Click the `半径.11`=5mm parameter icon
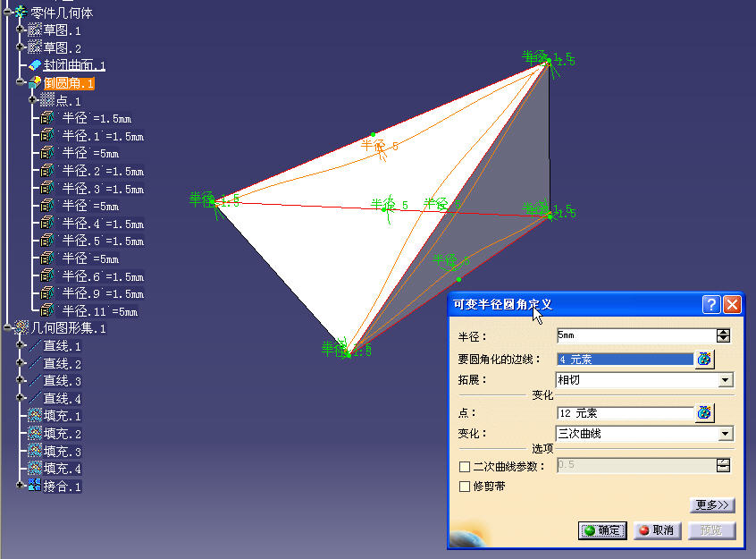Viewport: 756px width, 559px height. [x=46, y=310]
